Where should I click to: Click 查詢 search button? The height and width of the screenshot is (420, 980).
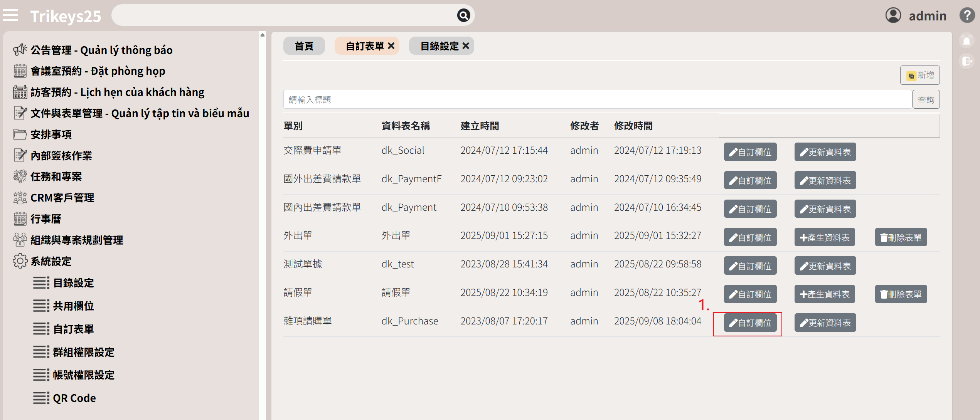[x=926, y=100]
